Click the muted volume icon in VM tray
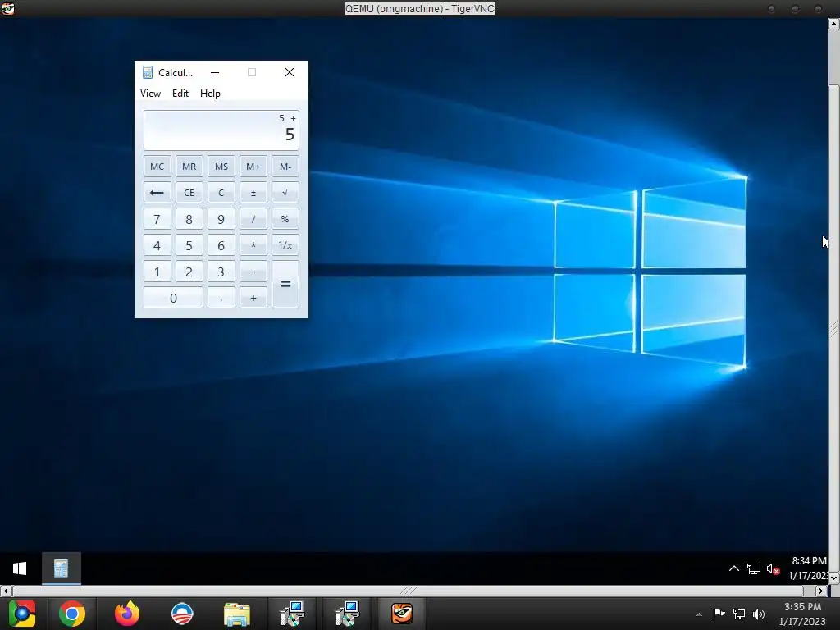 [773, 568]
